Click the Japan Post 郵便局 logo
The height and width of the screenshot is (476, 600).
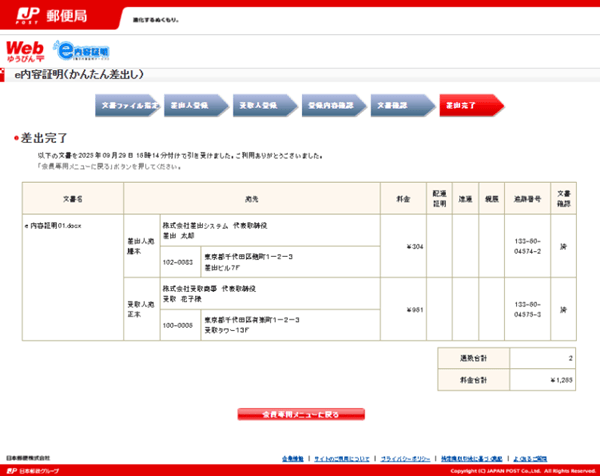point(52,16)
